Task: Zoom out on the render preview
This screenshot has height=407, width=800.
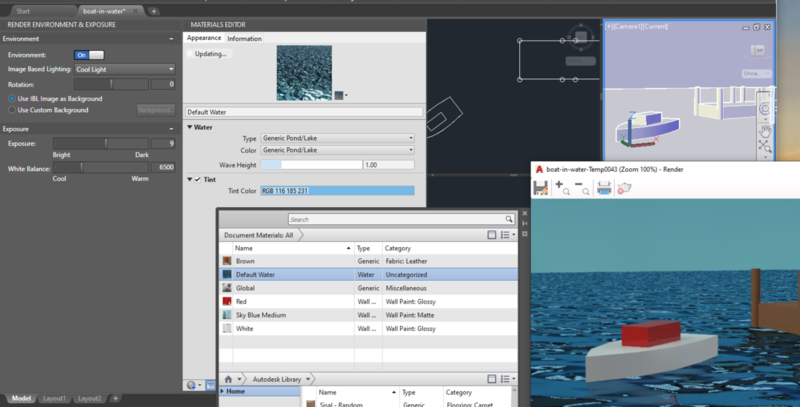Action: pos(580,188)
